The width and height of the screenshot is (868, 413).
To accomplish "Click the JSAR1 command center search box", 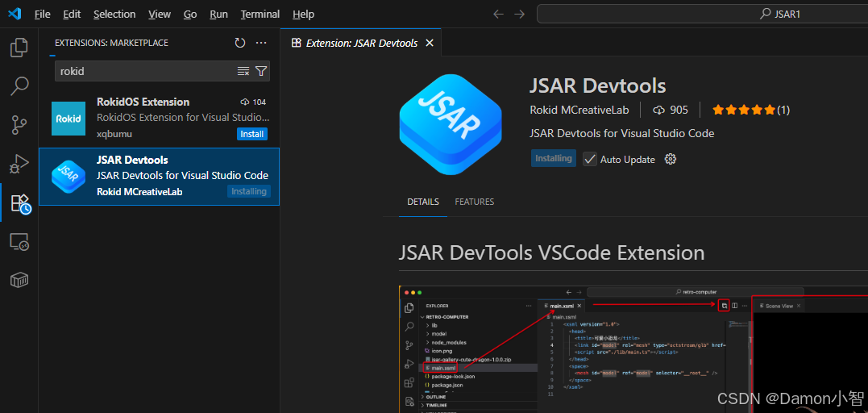I will pos(703,15).
